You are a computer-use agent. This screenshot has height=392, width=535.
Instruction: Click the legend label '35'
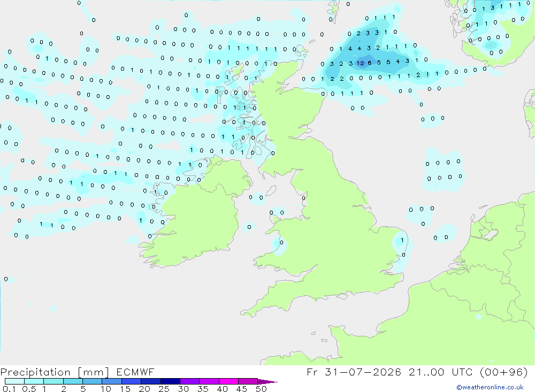[203, 389]
